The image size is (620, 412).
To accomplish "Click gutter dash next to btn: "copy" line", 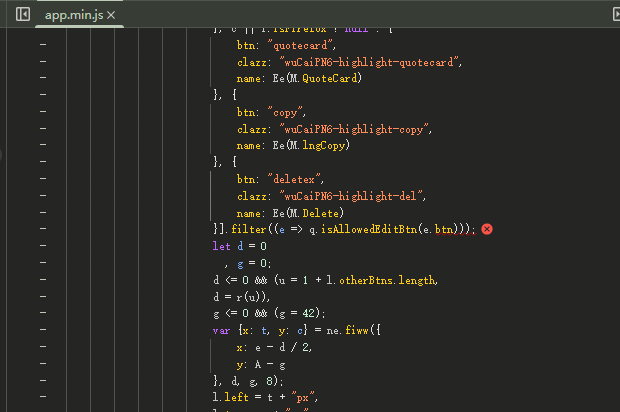I will (x=42, y=112).
